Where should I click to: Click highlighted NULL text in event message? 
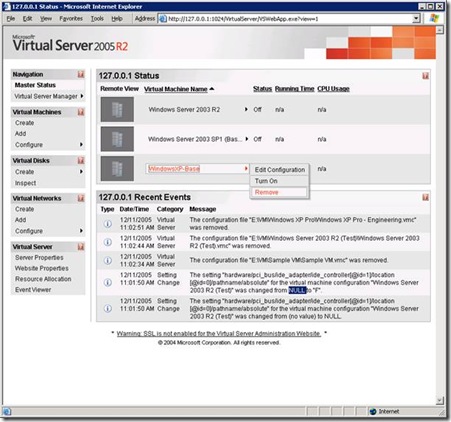click(x=297, y=290)
